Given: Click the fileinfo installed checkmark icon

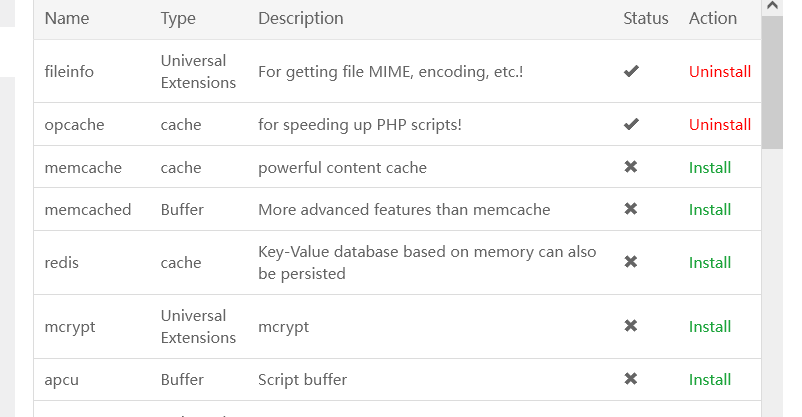Looking at the screenshot, I should (630, 71).
